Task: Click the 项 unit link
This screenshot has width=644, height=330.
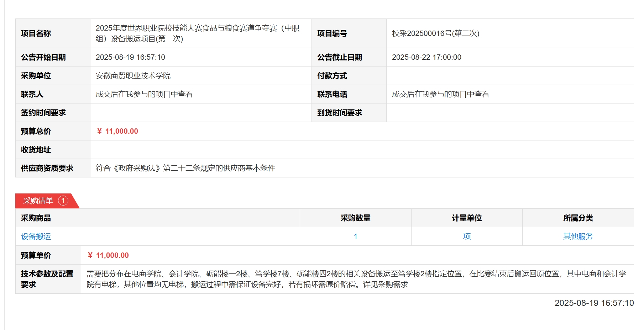Action: point(467,236)
